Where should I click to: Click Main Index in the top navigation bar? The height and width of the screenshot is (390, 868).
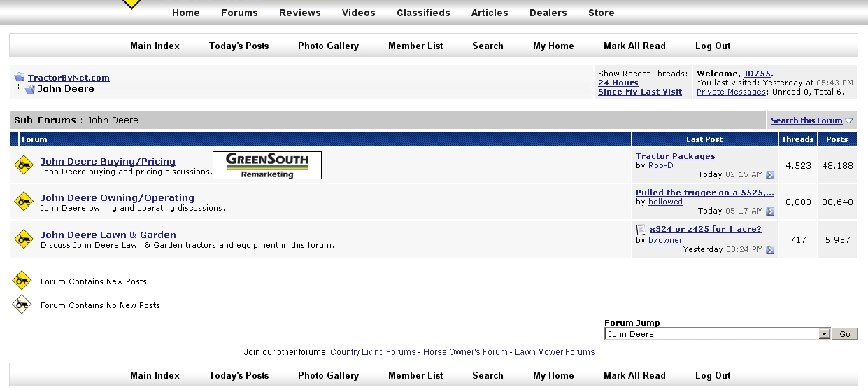[x=155, y=46]
